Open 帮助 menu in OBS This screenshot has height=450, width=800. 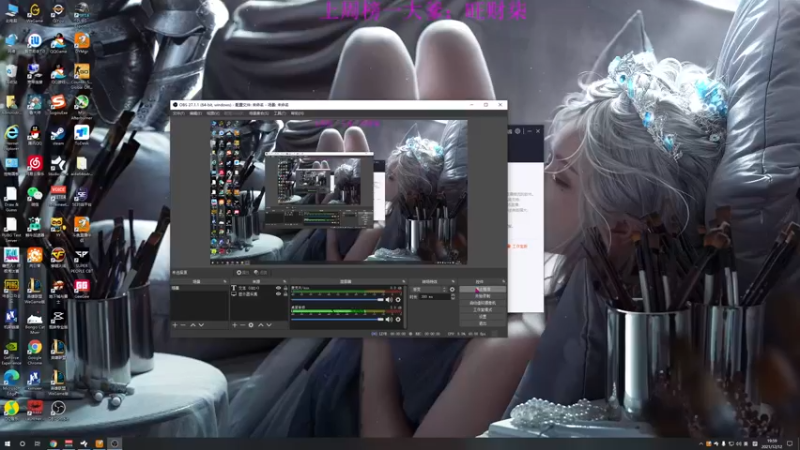pos(297,113)
